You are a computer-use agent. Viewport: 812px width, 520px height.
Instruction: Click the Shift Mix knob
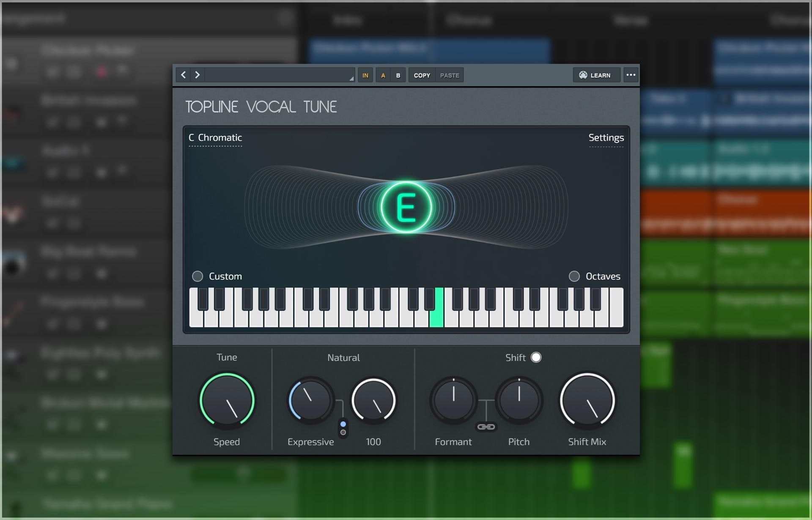click(587, 400)
